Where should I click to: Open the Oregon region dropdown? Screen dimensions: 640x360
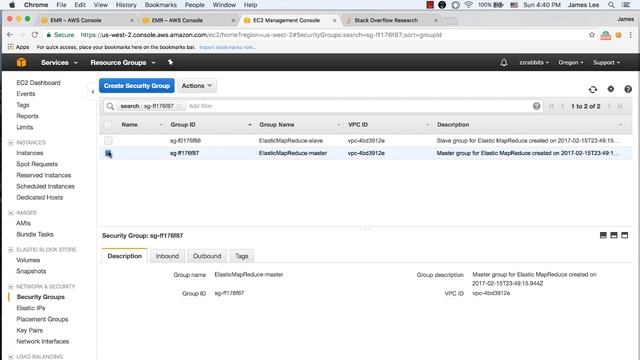(x=571, y=62)
